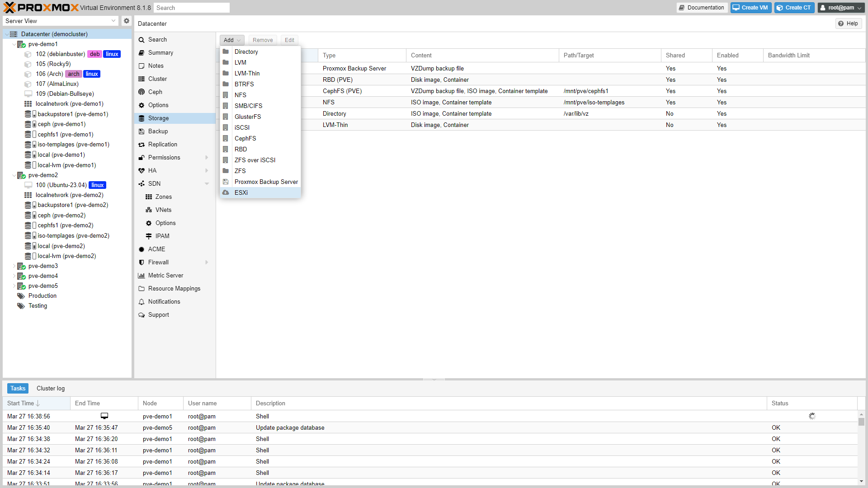
Task: Open the SDN Zones grid icon
Action: click(x=149, y=197)
